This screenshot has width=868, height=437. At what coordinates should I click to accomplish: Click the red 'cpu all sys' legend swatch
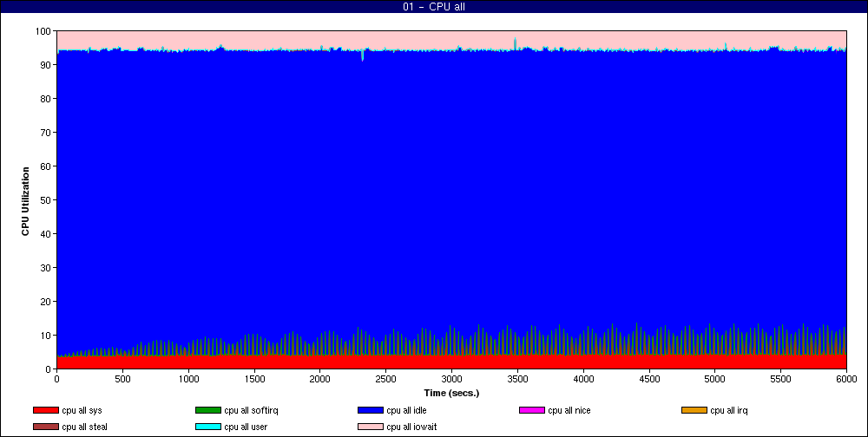pos(46,410)
